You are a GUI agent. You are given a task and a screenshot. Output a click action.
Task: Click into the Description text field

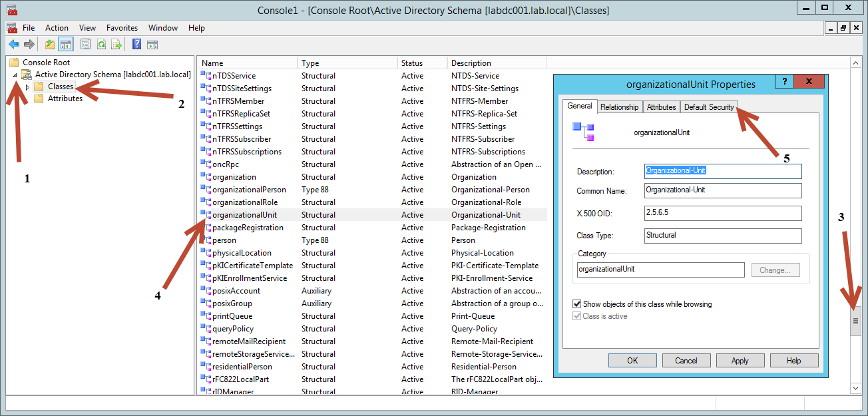tap(723, 171)
